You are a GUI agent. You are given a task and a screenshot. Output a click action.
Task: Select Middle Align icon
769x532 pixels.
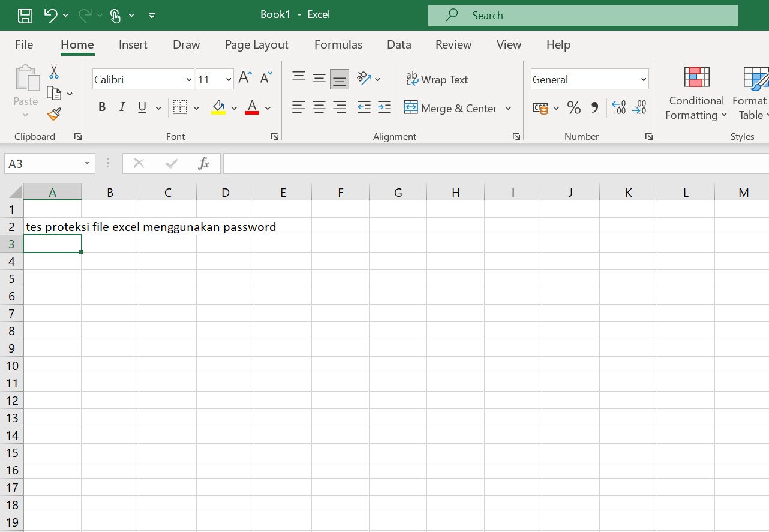pos(319,78)
